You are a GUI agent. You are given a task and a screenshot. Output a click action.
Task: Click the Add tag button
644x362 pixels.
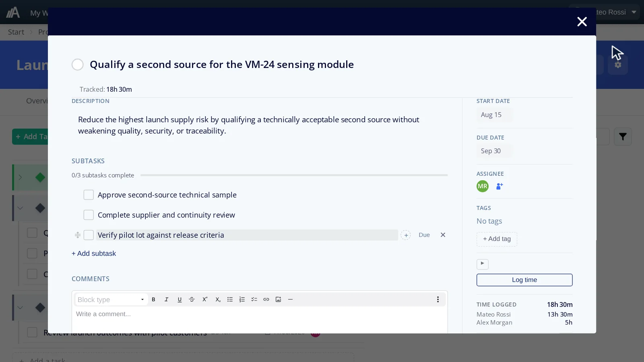(497, 239)
